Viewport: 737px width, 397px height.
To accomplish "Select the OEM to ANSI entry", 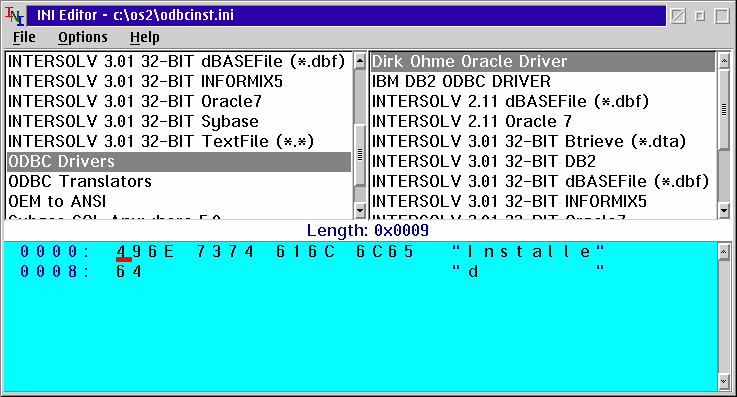I will 179,202.
